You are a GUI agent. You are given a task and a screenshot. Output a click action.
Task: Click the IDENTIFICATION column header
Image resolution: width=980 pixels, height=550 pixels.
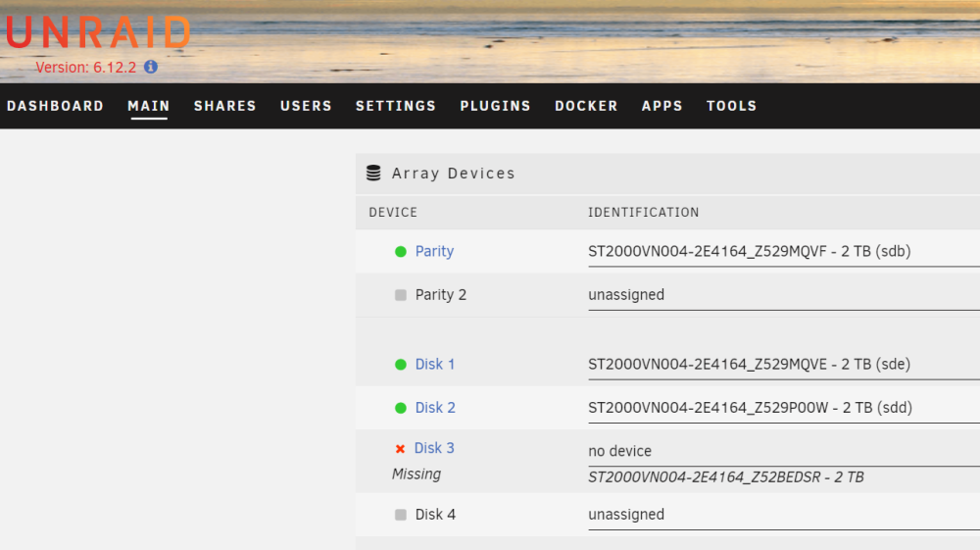click(643, 213)
